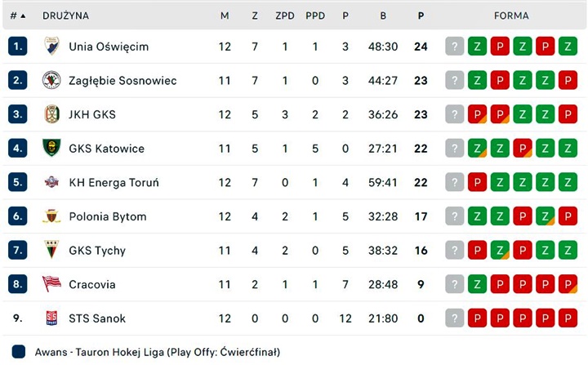
Task: Click the Zagłębie Sosnowiec club crest
Action: pos(51,80)
